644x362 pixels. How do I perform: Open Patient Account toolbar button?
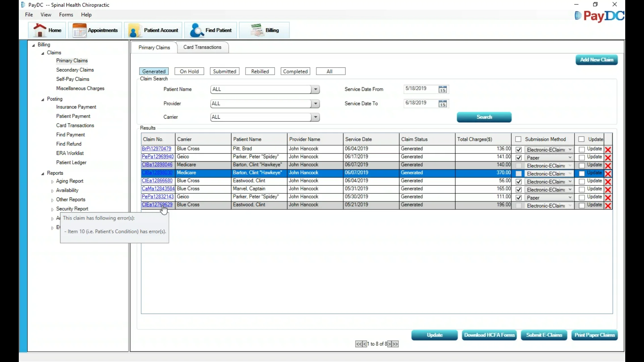coord(154,30)
